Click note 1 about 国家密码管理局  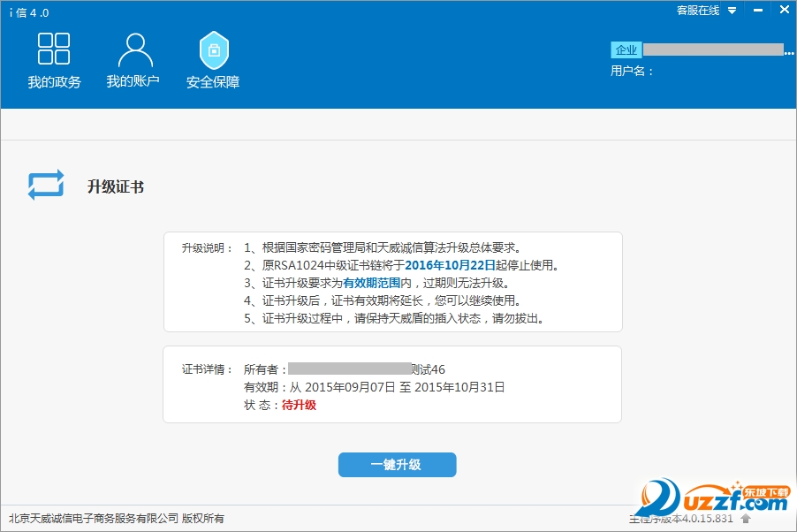pos(383,247)
